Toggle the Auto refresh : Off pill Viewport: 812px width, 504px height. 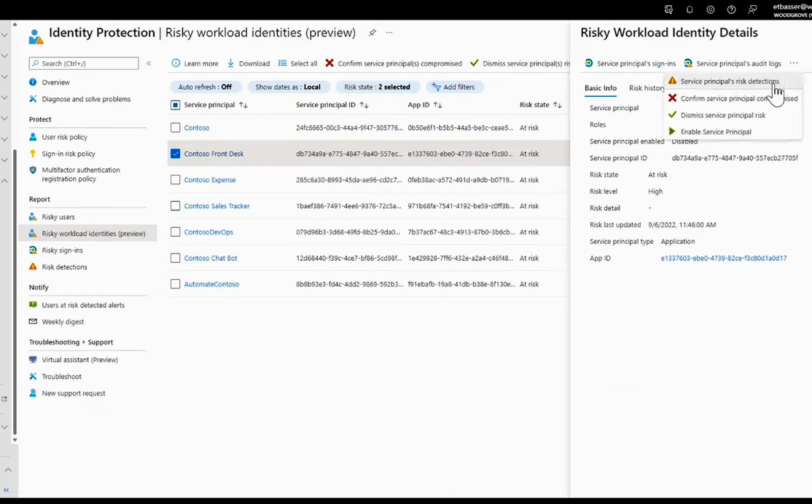205,87
